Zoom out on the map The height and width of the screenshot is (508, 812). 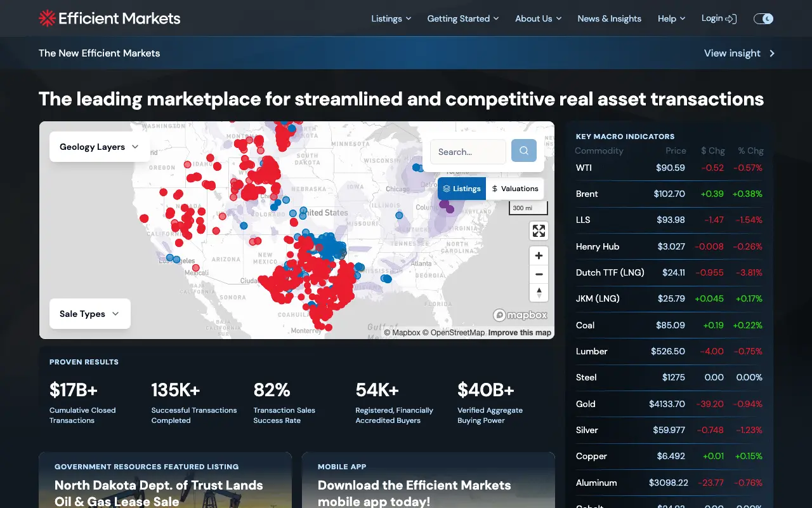point(539,274)
